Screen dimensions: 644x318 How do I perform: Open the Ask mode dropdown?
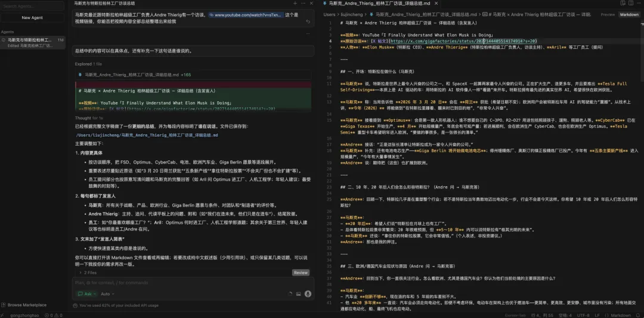coord(87,294)
